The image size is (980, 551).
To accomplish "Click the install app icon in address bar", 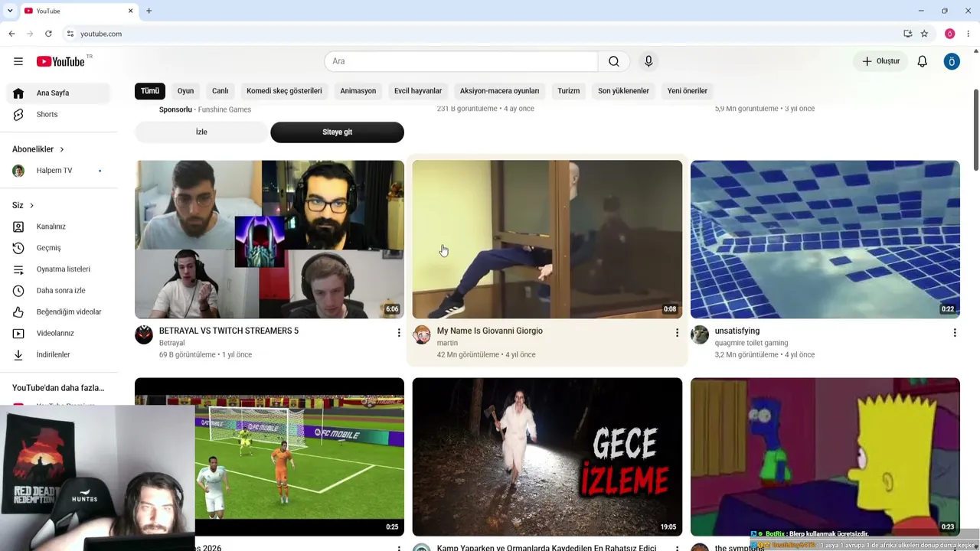I will tap(907, 34).
